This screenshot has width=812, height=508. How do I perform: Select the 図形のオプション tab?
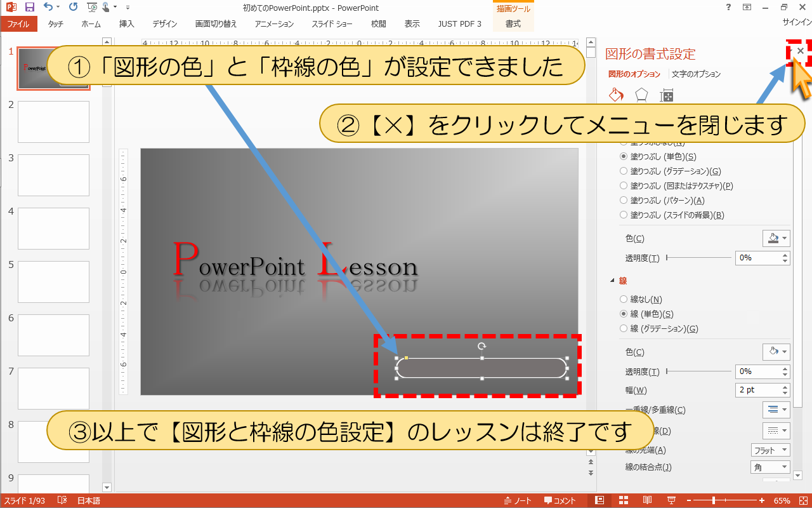(x=634, y=74)
